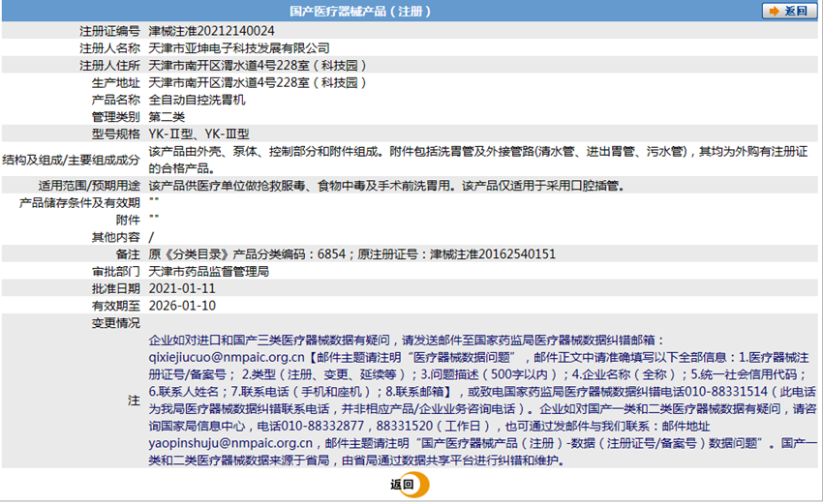Click the 注册人名称 label
This screenshot has height=504, width=823.
(x=109, y=48)
